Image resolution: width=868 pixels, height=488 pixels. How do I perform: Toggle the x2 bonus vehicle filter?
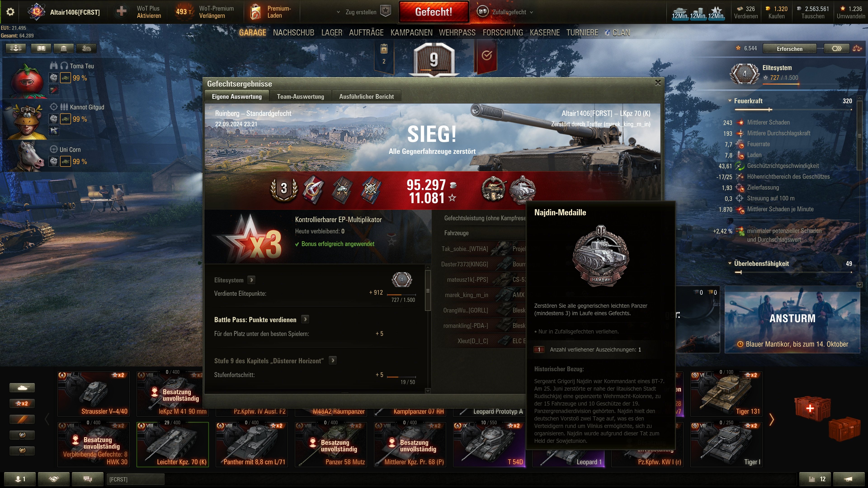pyautogui.click(x=22, y=404)
